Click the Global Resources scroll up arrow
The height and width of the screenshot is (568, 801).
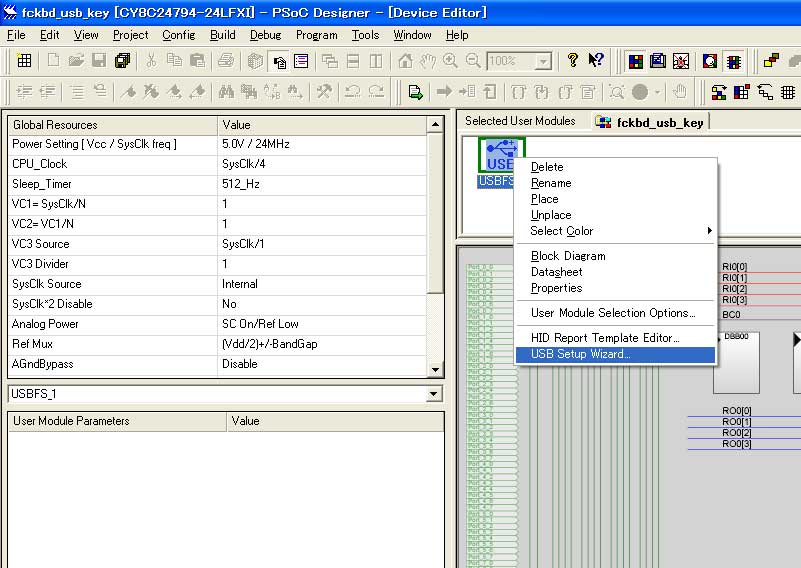[x=435, y=125]
